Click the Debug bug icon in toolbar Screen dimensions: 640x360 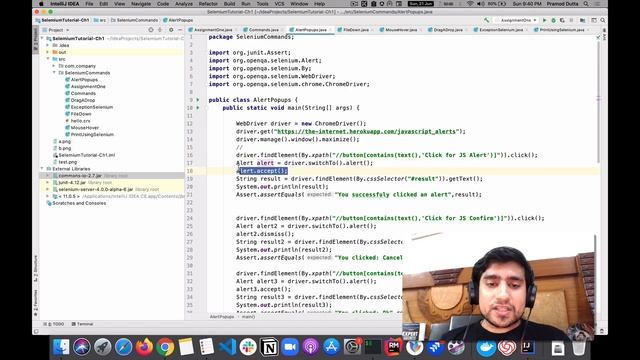click(x=553, y=20)
